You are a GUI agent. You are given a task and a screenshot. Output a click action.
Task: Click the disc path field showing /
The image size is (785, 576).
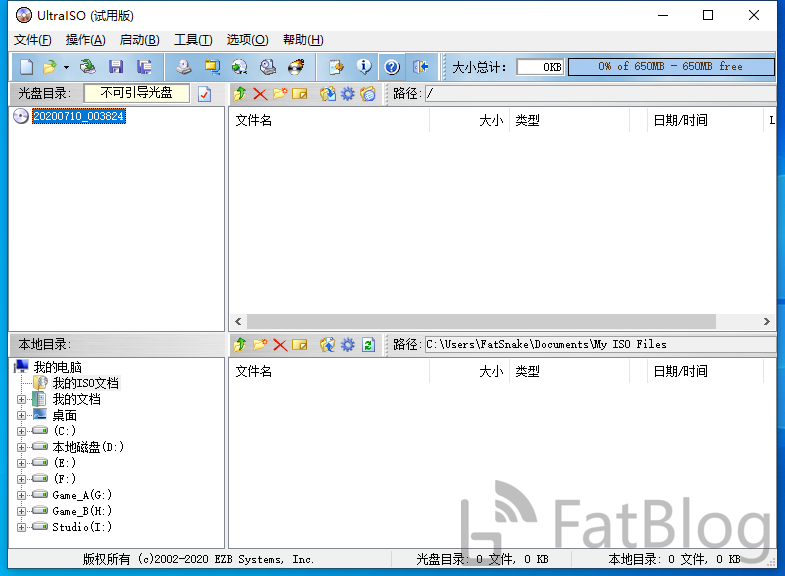pos(600,94)
